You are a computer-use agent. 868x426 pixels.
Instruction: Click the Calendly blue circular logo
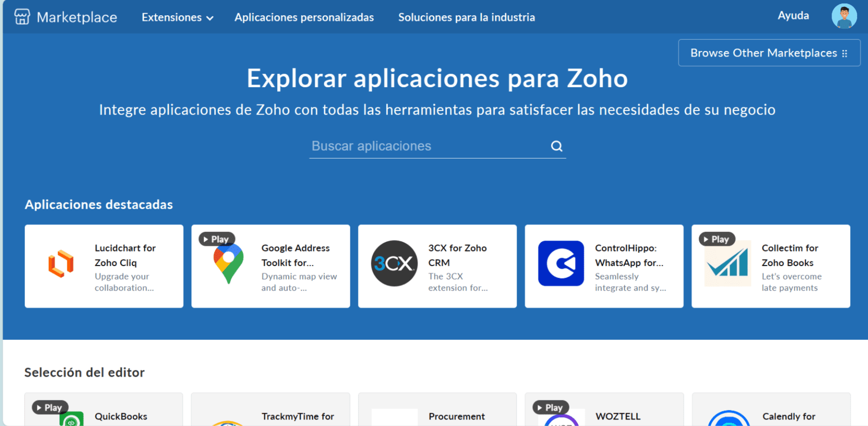[729, 418]
